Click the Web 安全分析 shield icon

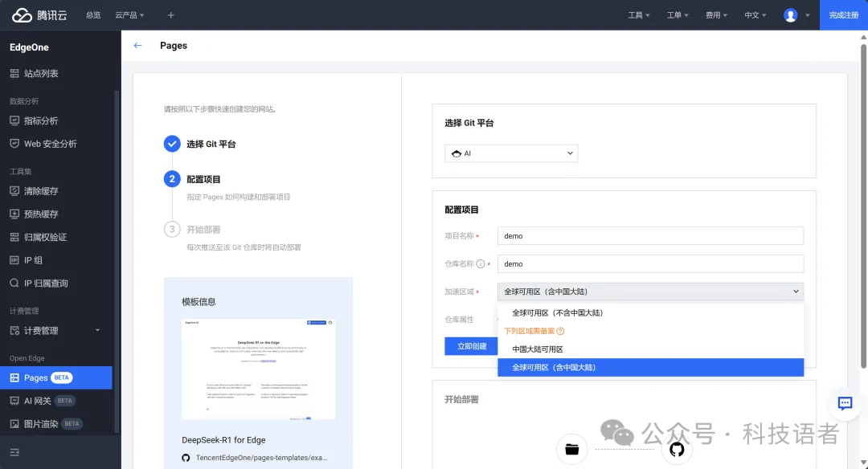click(14, 144)
